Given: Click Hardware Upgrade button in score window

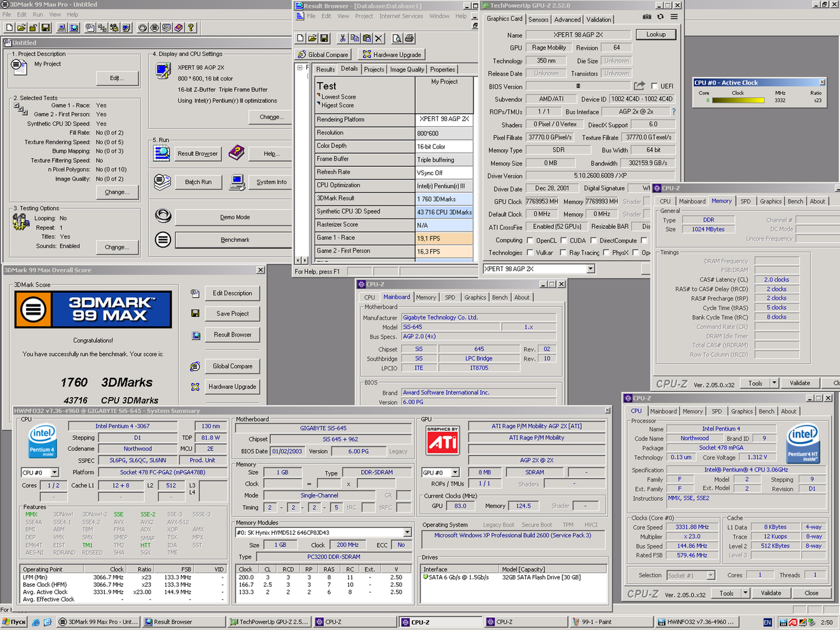Looking at the screenshot, I should [232, 387].
